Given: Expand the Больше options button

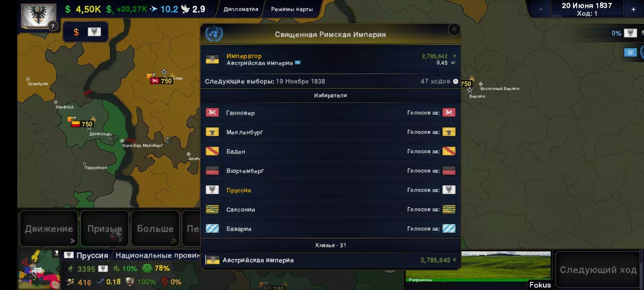Looking at the screenshot, I should 155,228.
